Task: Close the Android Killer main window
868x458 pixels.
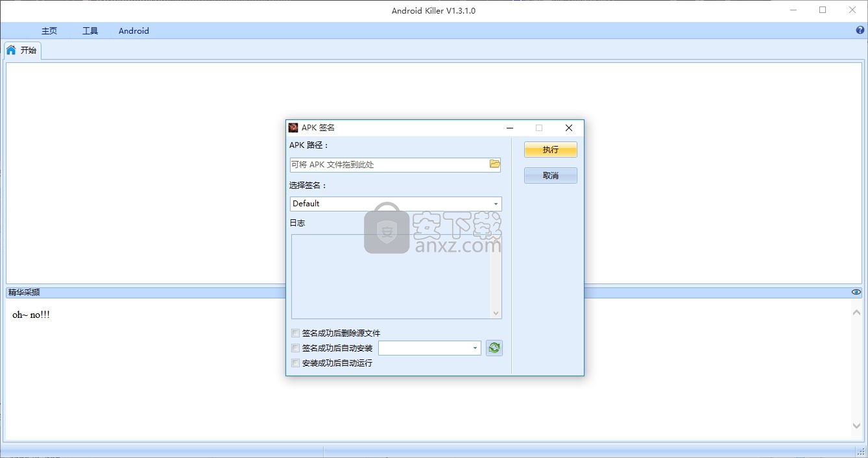Action: tap(852, 10)
